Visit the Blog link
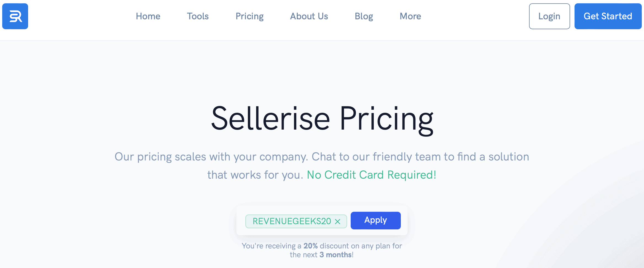 (x=364, y=16)
